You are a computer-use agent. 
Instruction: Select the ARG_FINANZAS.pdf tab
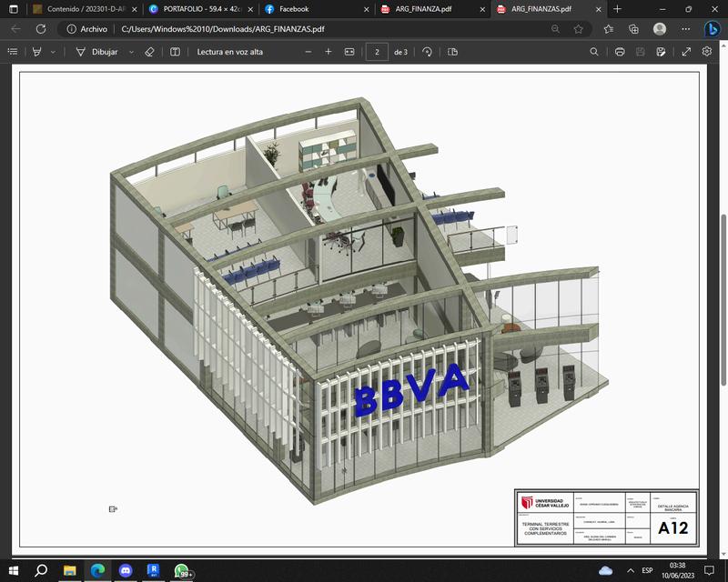point(549,9)
